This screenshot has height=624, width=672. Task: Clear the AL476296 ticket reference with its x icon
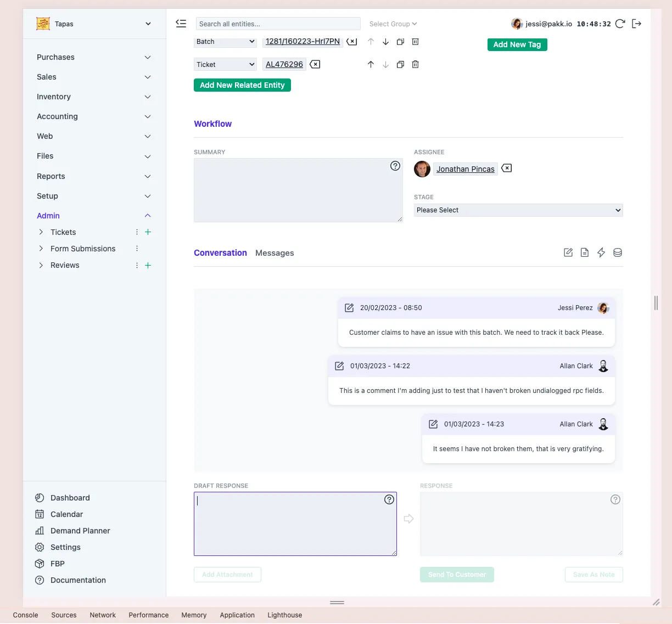click(x=314, y=64)
